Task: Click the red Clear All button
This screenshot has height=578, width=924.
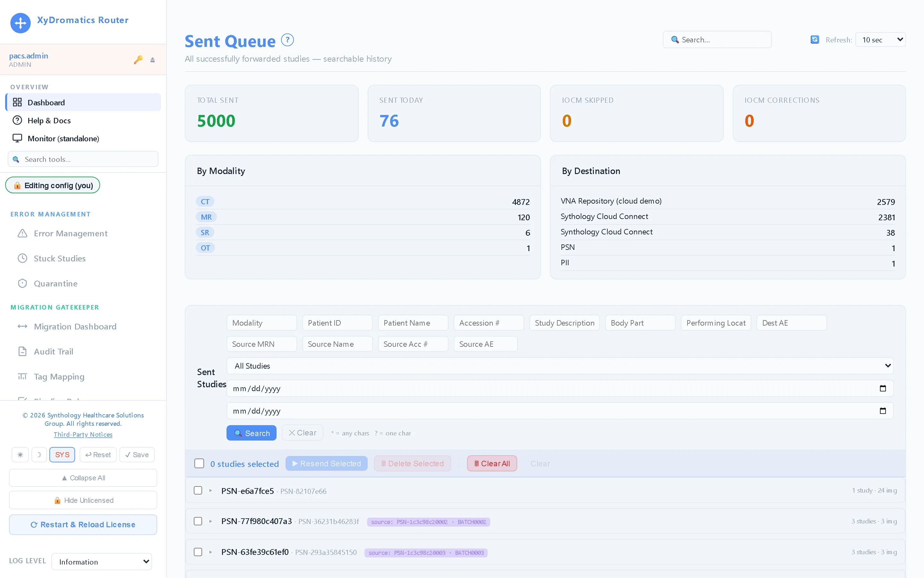Action: pos(492,463)
